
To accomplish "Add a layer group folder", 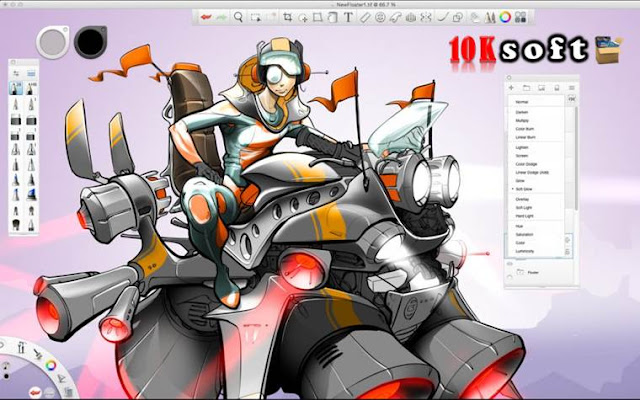I will point(526,88).
